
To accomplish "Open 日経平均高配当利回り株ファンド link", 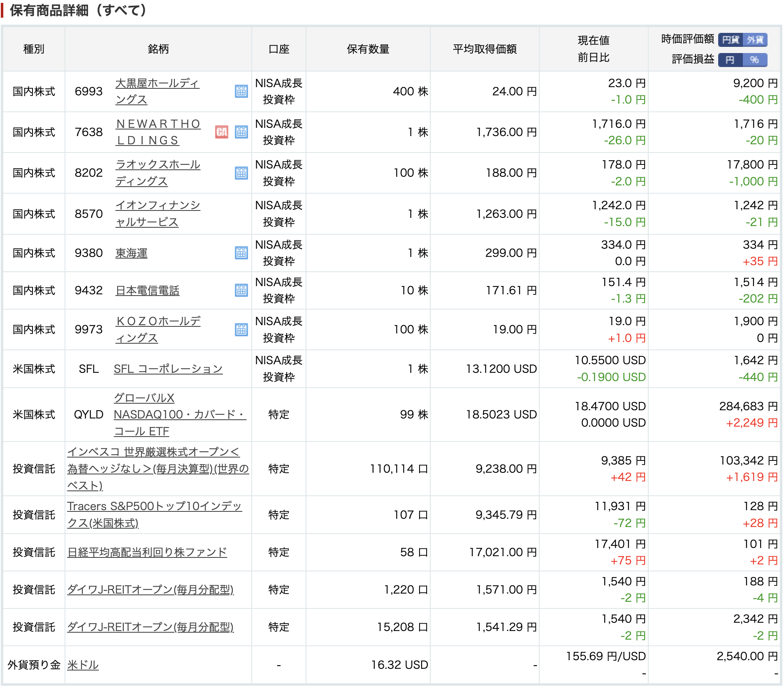I will 147,552.
